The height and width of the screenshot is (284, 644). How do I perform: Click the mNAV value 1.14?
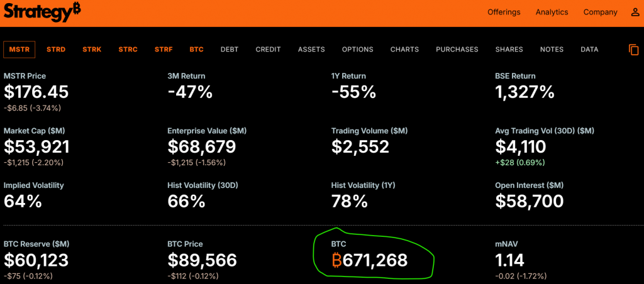(x=509, y=260)
